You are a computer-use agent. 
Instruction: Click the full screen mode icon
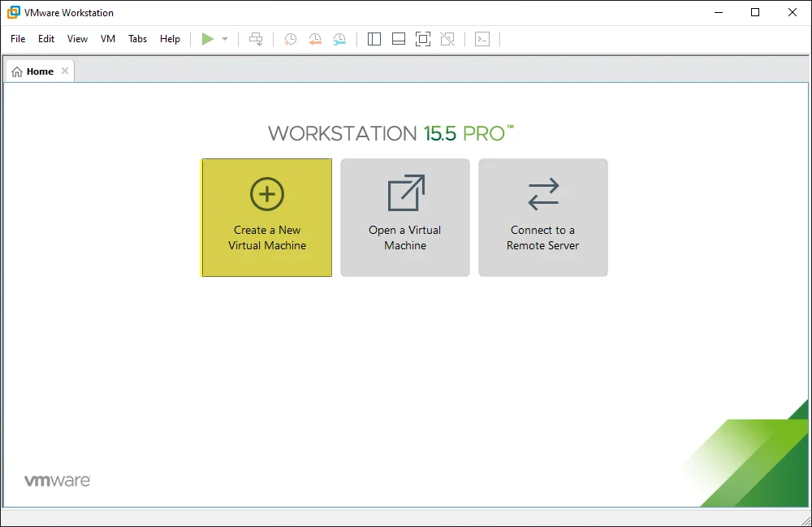(423, 39)
